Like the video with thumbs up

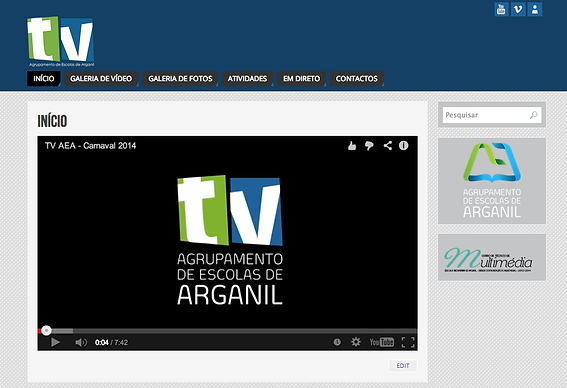point(352,146)
